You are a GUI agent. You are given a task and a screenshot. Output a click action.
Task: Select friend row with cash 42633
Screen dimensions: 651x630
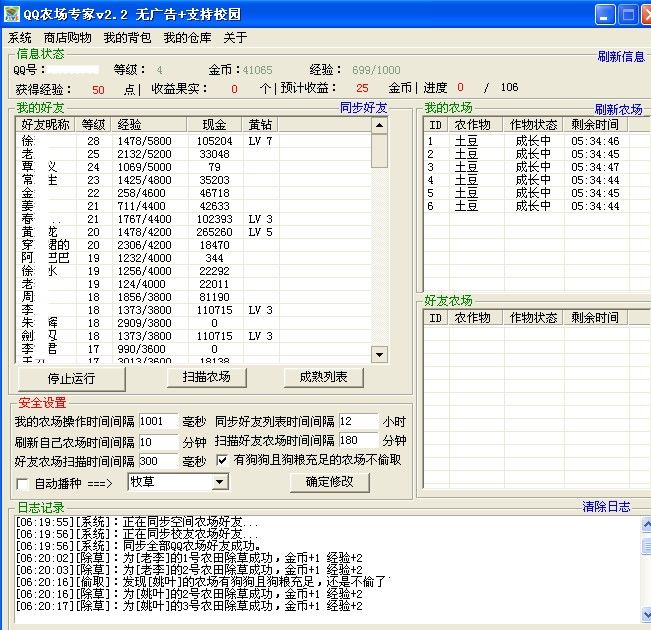point(193,206)
